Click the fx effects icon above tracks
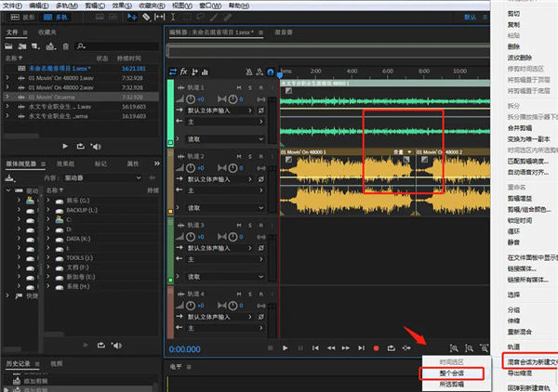 pos(184,72)
